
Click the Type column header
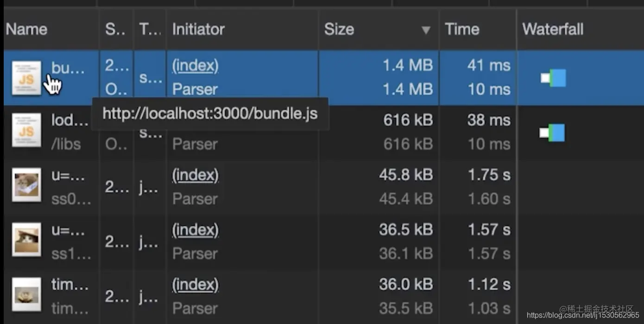tap(150, 29)
